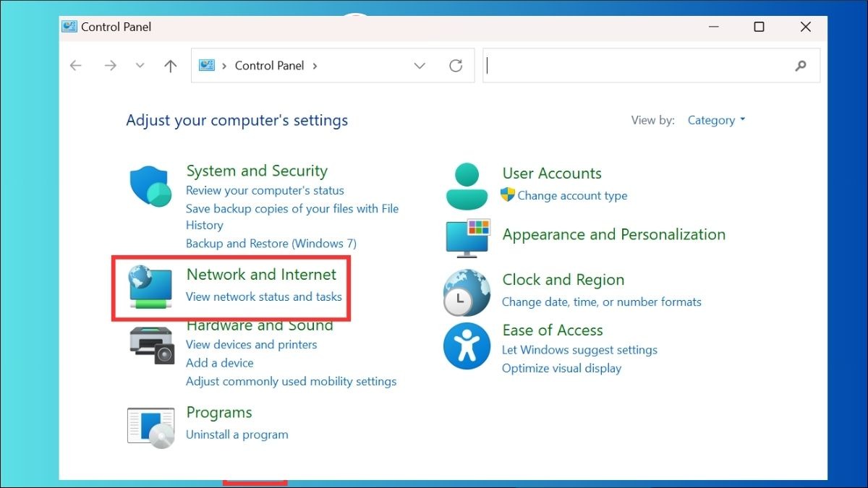The width and height of the screenshot is (868, 488).
Task: Click Change date, time, or number formats
Action: pos(602,301)
